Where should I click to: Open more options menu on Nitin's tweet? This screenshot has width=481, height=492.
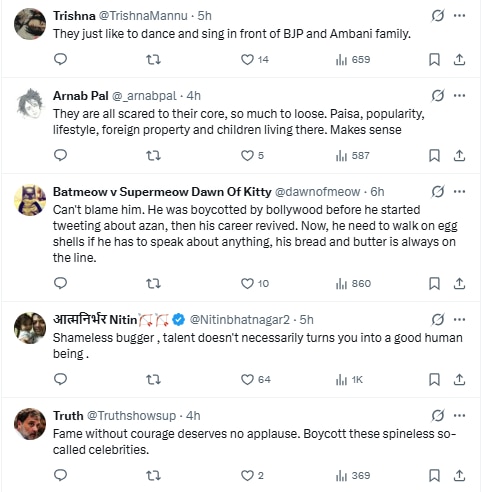click(x=459, y=319)
